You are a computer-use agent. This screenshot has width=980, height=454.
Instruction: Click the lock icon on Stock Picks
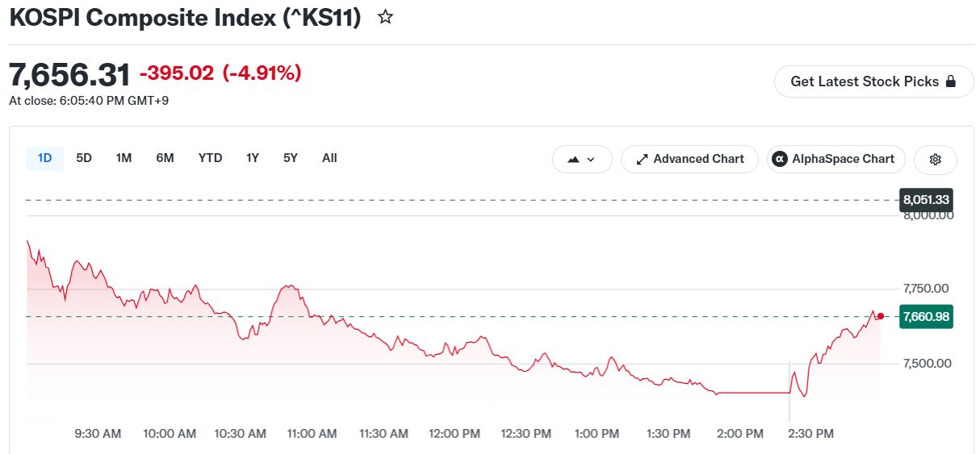950,81
